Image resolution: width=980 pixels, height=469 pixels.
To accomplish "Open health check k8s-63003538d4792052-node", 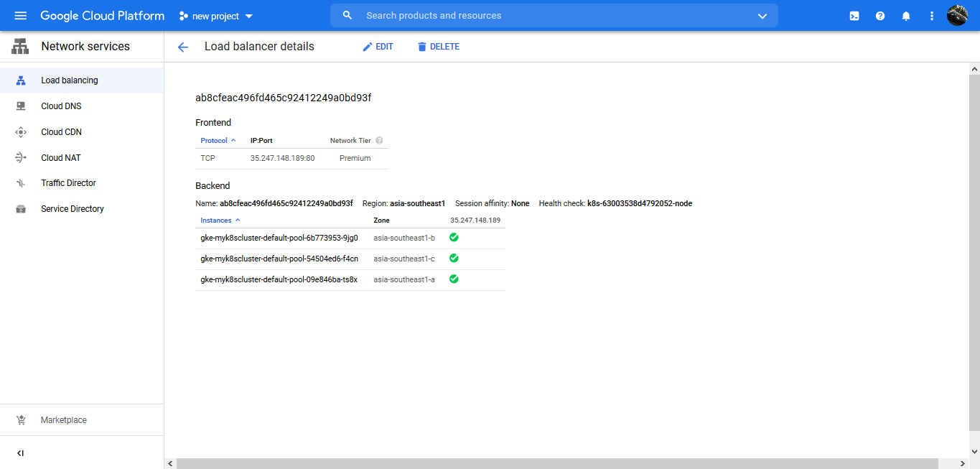I will tap(640, 203).
